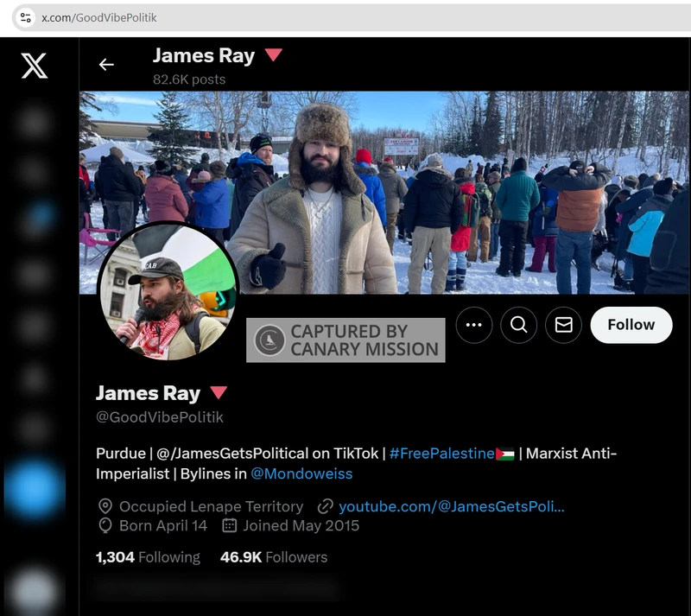Click the 82.6K posts count
691x616 pixels.
(189, 79)
